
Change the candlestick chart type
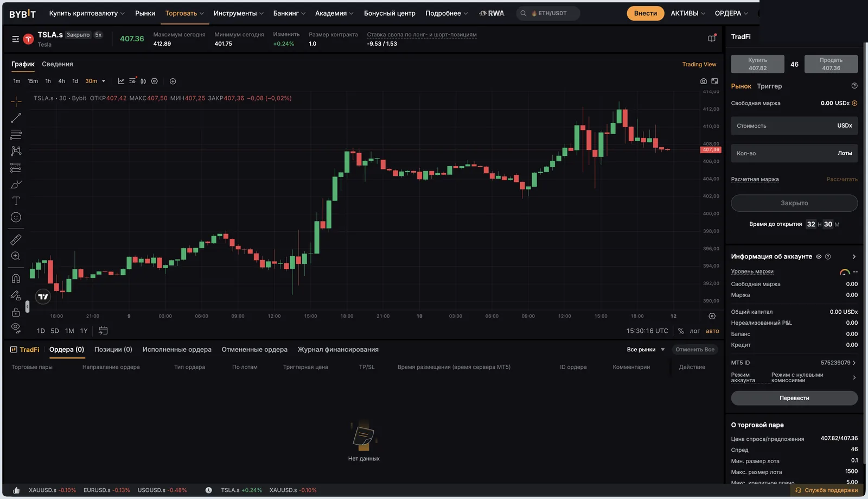coord(143,81)
